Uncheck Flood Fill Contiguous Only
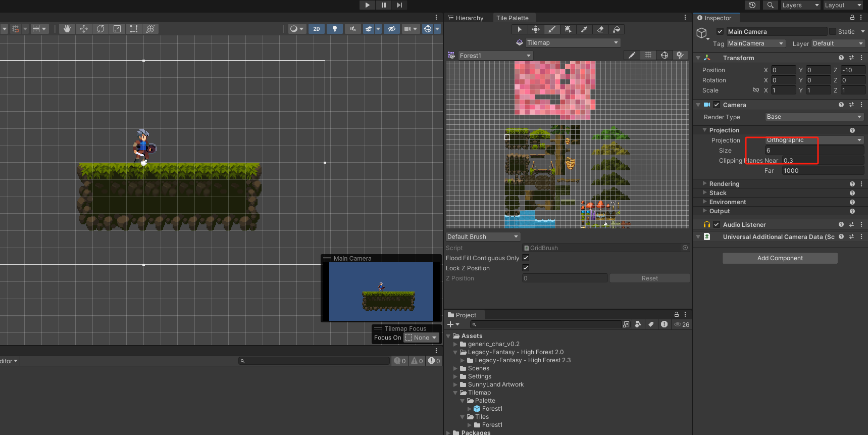This screenshot has width=868, height=435. [x=526, y=258]
